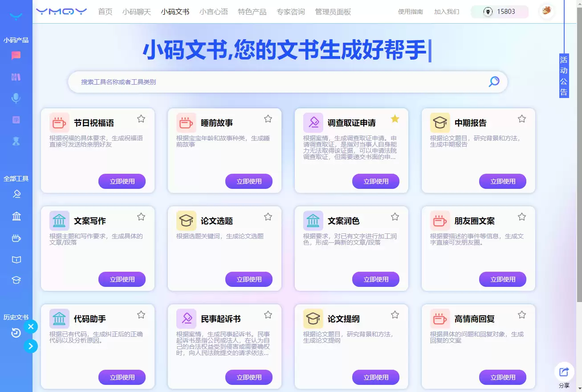Favorite the 节日祝福语 tool with star
582x392 pixels.
tap(141, 118)
